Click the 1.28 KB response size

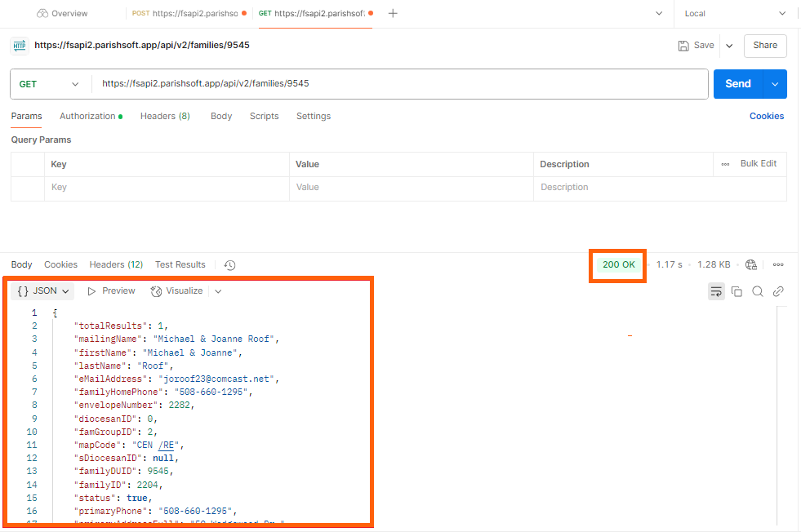tap(714, 265)
